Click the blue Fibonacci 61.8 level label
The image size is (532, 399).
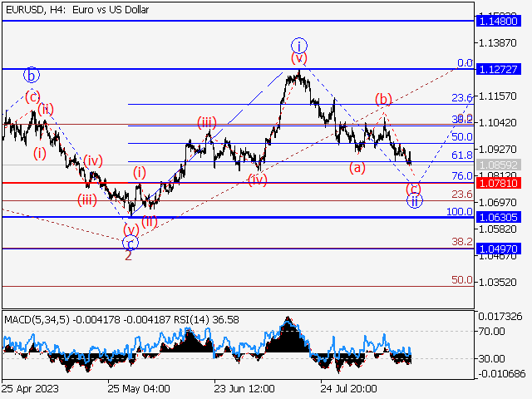click(x=462, y=155)
